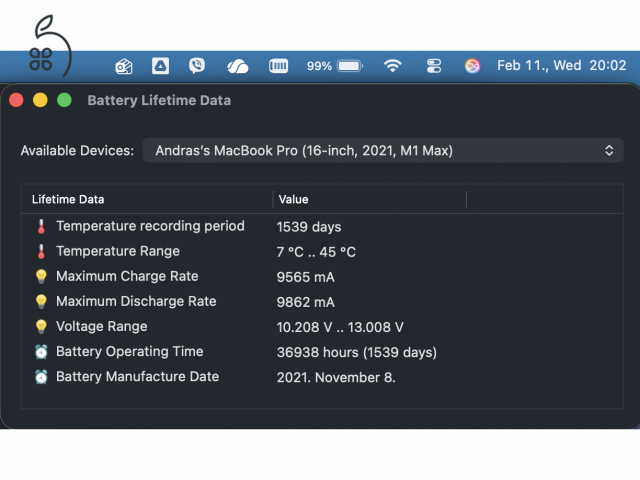This screenshot has height=480, width=640.
Task: Close the Battery Lifetime Data window
Action: (x=16, y=100)
